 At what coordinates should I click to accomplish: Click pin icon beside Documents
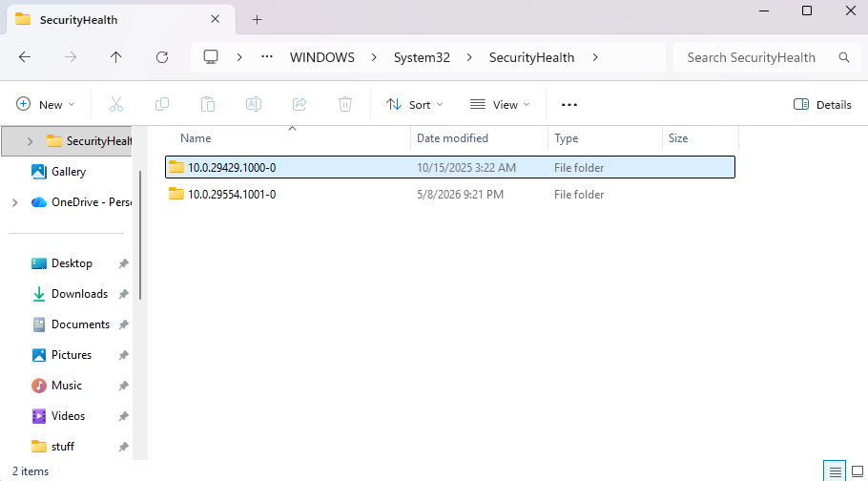[123, 324]
